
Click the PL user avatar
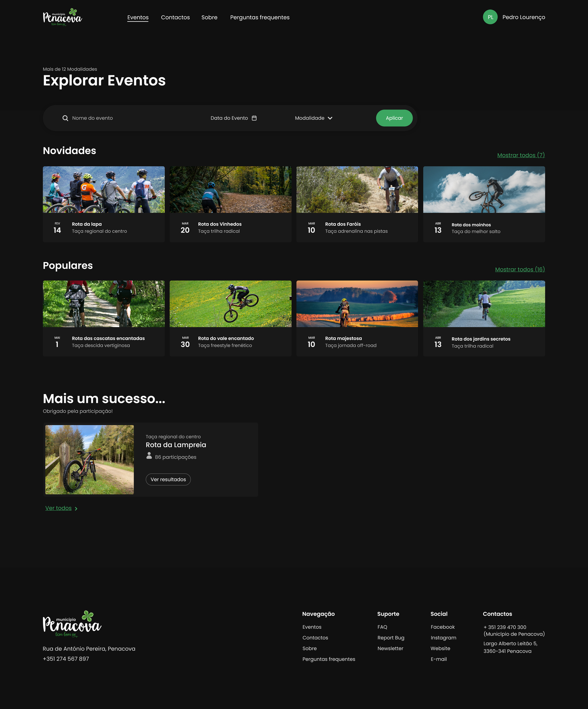coord(490,17)
